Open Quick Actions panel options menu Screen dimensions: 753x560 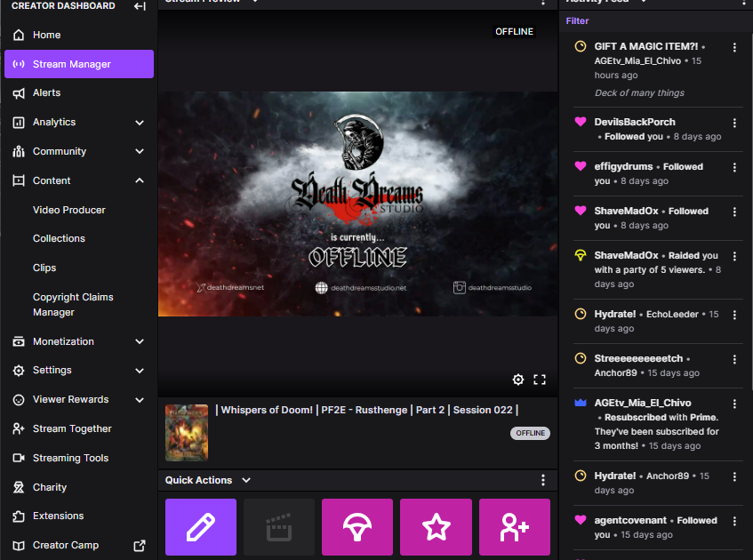click(x=543, y=480)
